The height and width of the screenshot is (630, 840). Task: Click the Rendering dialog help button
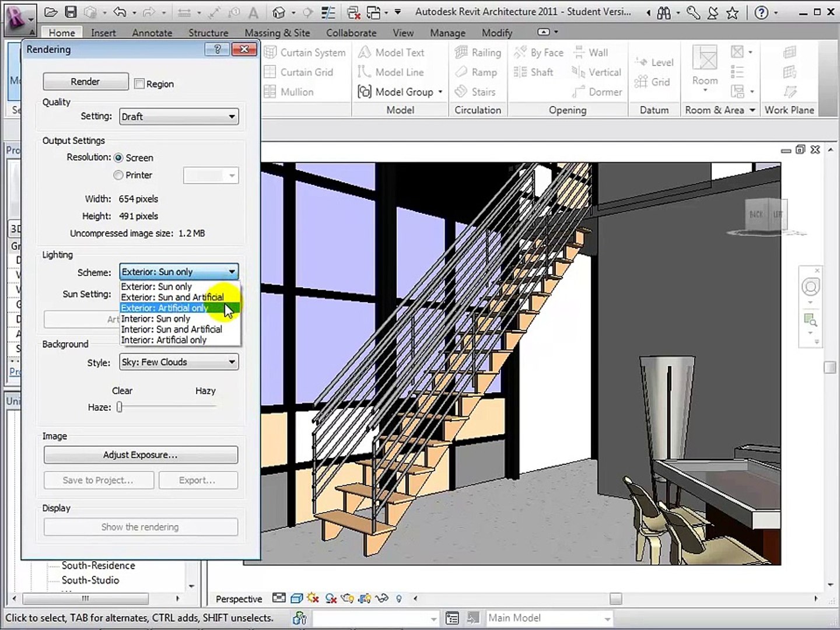tap(217, 50)
